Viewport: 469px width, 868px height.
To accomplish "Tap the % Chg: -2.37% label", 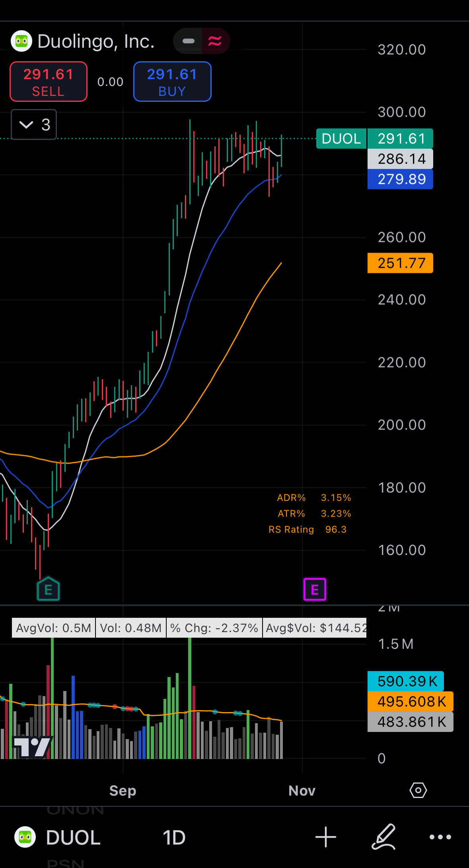I will (214, 628).
